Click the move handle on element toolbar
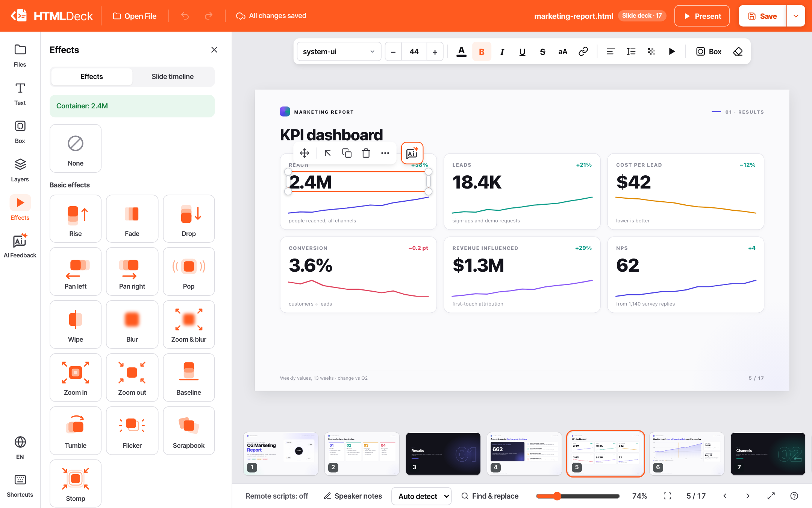The image size is (812, 508). [x=304, y=153]
